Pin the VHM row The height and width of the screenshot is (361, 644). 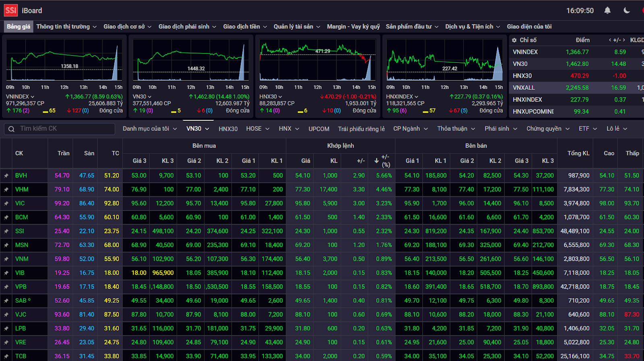coord(6,190)
